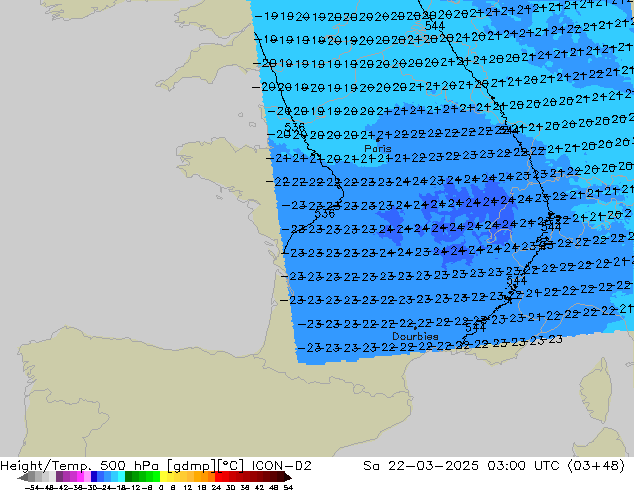634x490 pixels.
Task: Click the Paris city label
Action: (378, 148)
